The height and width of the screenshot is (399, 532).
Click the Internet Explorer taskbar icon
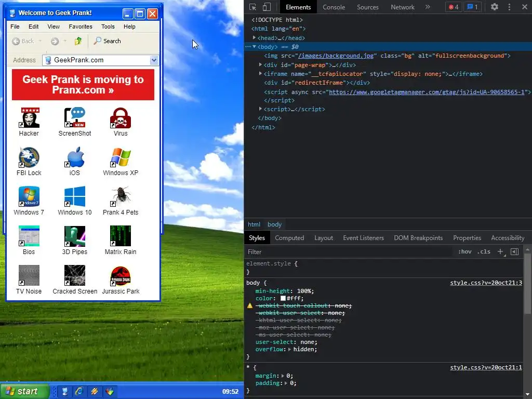(79, 391)
